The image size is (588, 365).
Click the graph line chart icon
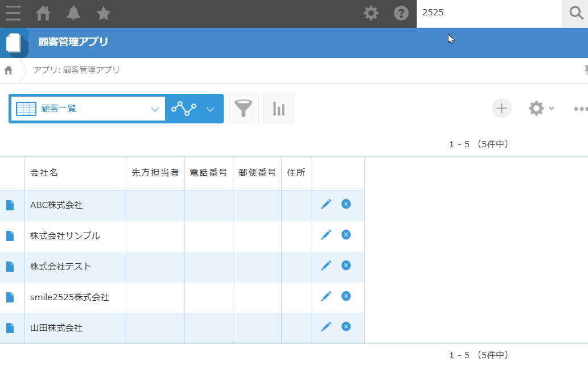click(x=184, y=109)
